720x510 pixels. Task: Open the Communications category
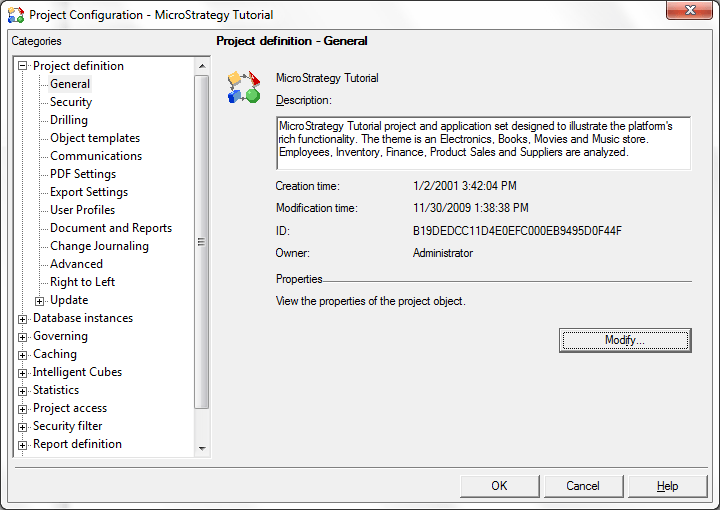pos(96,156)
